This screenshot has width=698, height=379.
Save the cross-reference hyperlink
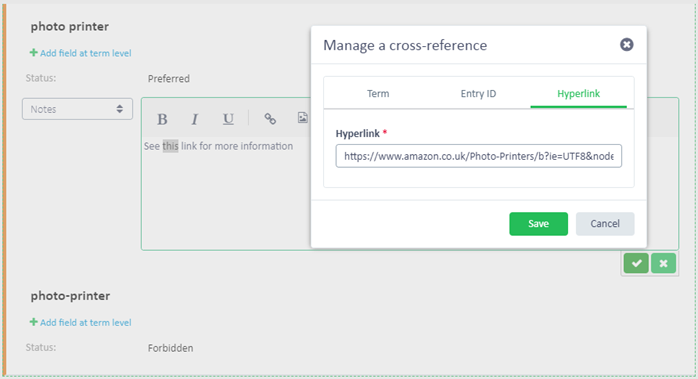538,224
